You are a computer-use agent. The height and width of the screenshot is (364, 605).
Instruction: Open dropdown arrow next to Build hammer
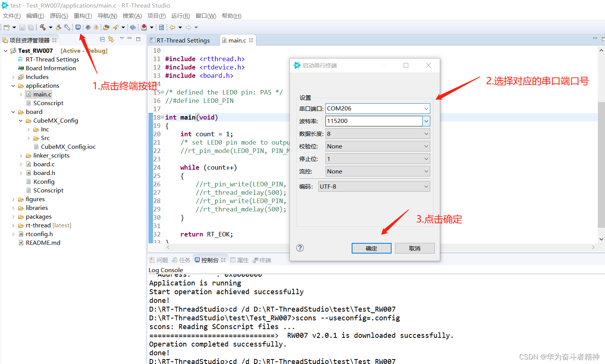click(x=51, y=27)
